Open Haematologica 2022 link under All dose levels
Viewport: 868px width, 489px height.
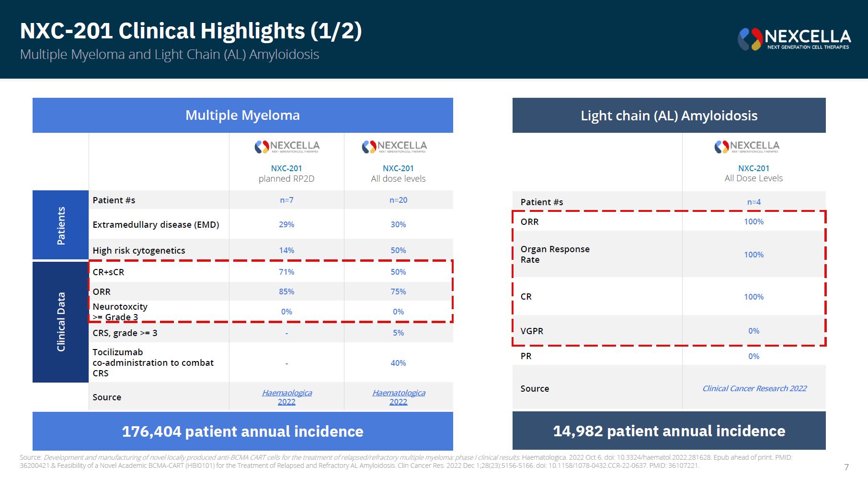point(399,397)
